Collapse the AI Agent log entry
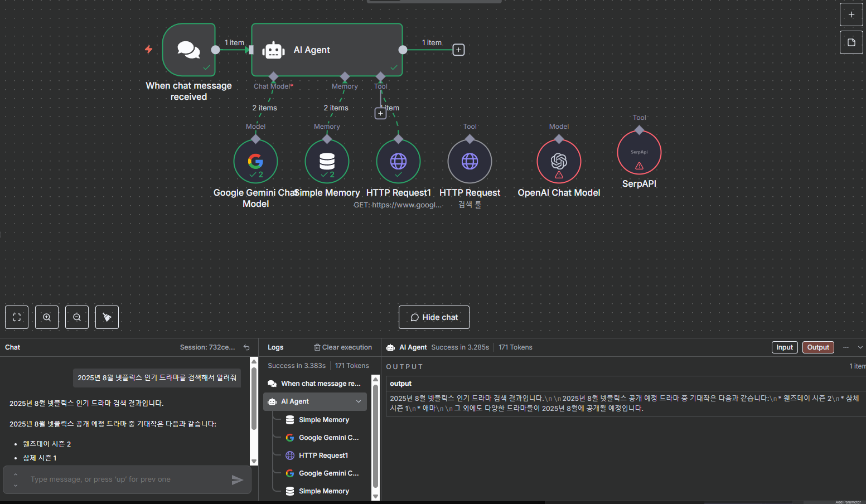This screenshot has height=504, width=866. click(x=359, y=401)
